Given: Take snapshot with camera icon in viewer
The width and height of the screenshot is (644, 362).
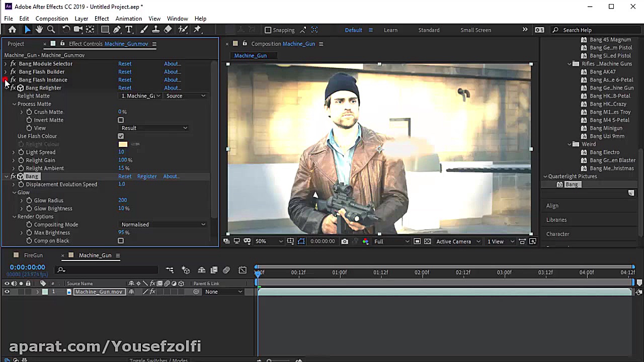Looking at the screenshot, I should (x=345, y=241).
